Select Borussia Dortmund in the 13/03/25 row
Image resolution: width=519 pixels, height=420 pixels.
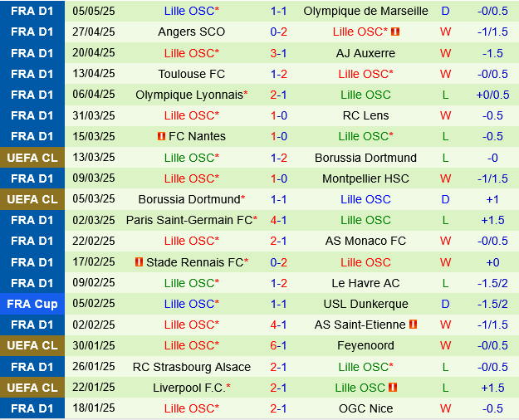coord(365,158)
